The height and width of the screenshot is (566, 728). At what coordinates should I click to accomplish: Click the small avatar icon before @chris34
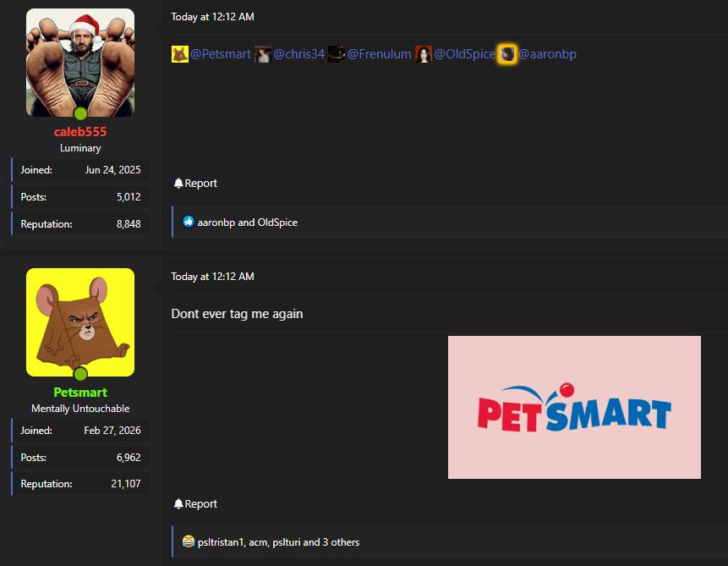click(x=263, y=54)
